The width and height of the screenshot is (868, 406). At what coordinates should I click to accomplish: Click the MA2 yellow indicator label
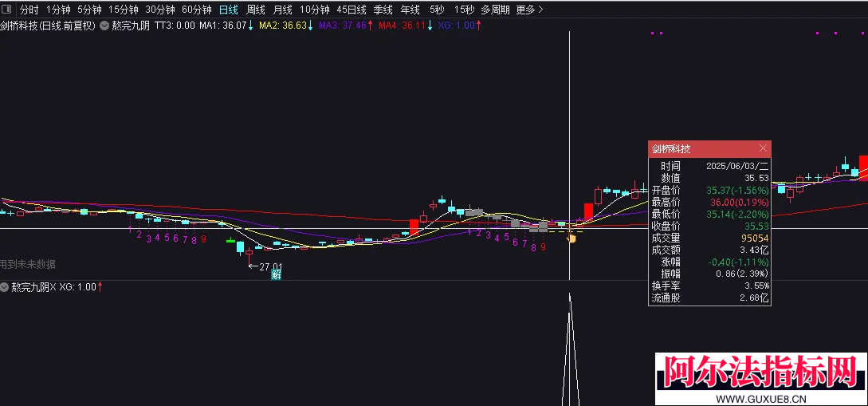(x=283, y=26)
